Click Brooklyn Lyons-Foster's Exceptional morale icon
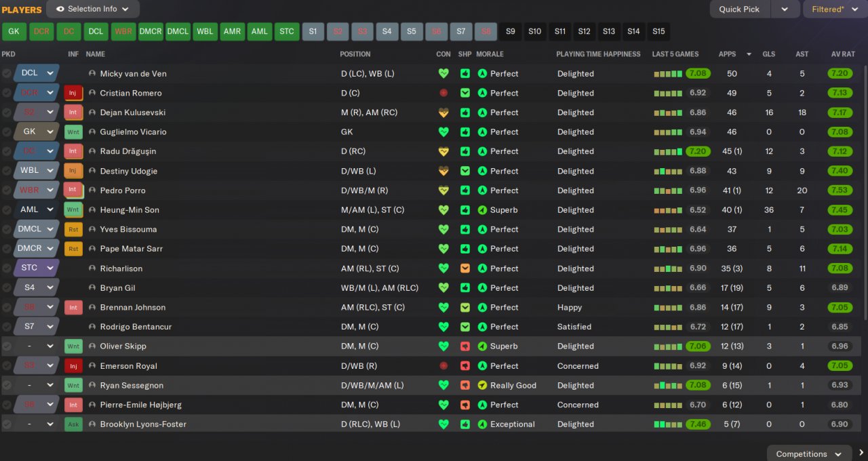This screenshot has height=461, width=868. coord(482,424)
